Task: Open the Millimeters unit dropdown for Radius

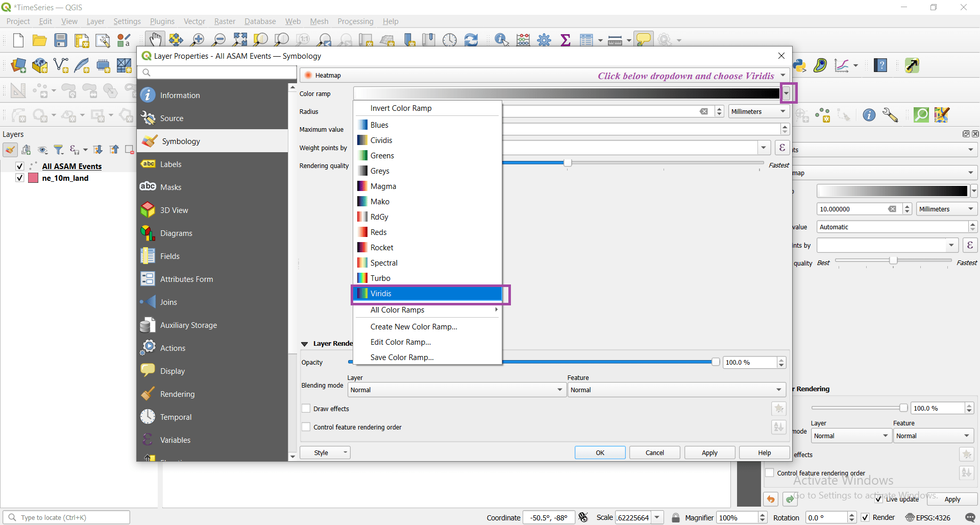Action: point(759,111)
